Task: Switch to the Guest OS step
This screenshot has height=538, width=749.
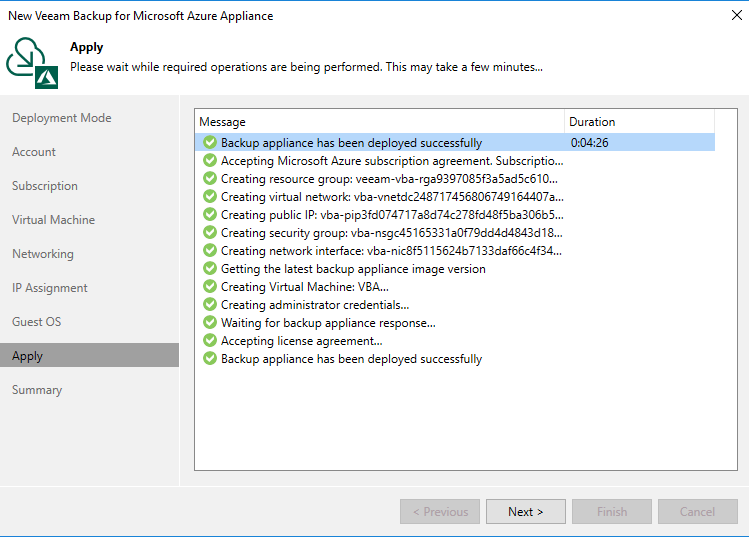Action: [x=37, y=322]
